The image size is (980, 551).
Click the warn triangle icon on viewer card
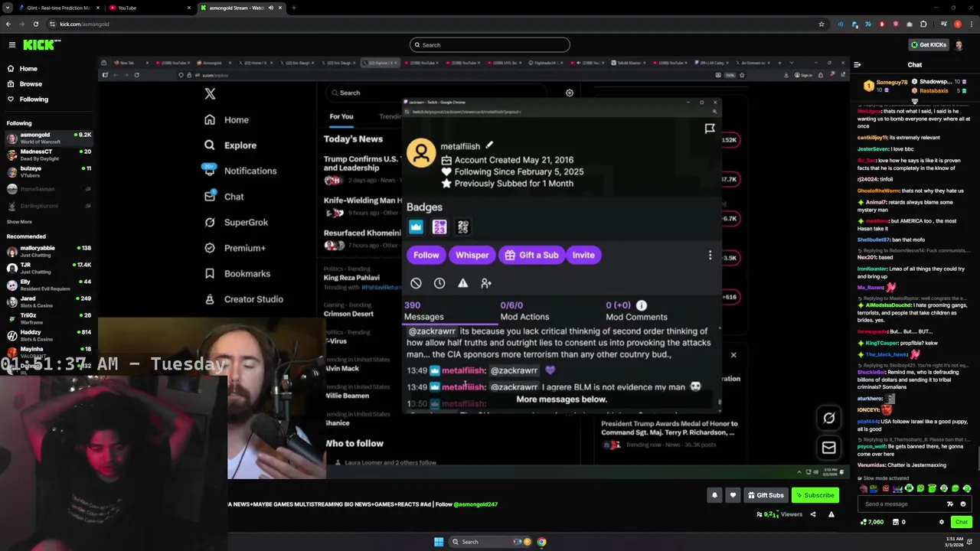(x=463, y=284)
